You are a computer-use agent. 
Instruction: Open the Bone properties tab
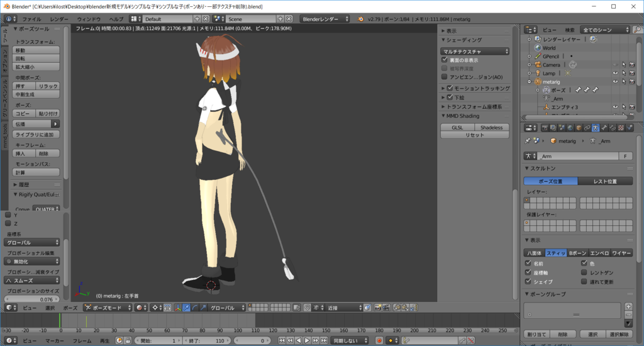pos(604,128)
